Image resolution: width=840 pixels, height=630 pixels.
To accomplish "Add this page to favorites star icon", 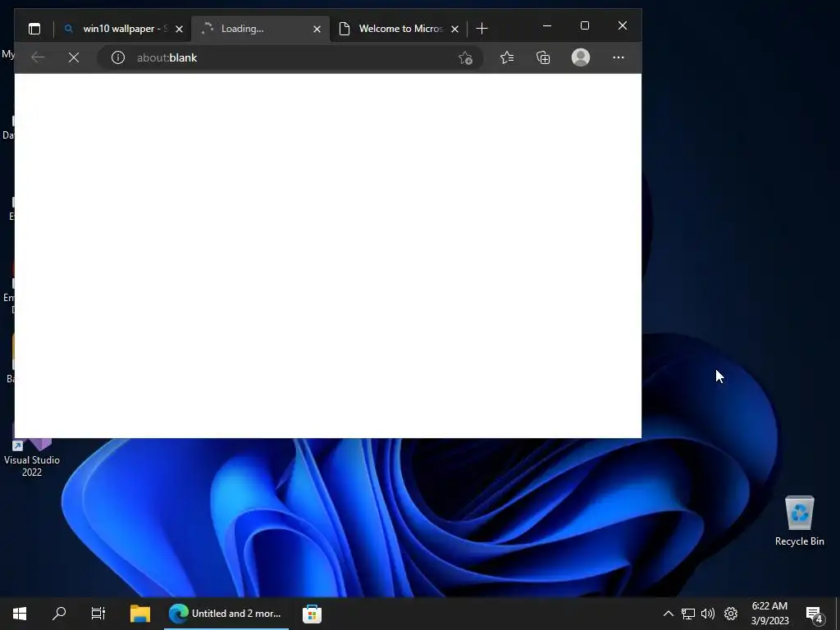I will point(466,58).
